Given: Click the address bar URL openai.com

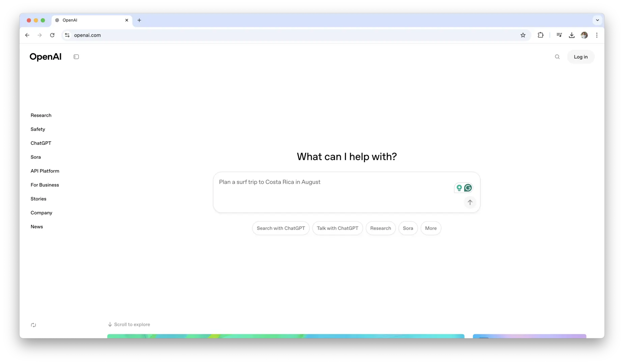Looking at the screenshot, I should click(x=87, y=35).
